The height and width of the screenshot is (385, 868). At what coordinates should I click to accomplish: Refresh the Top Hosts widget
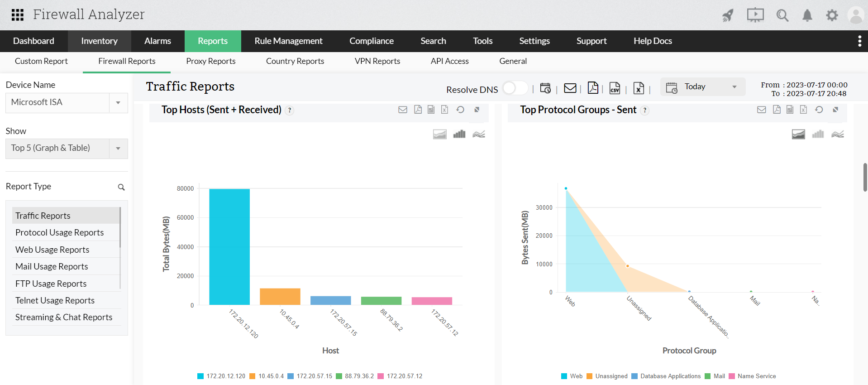460,110
